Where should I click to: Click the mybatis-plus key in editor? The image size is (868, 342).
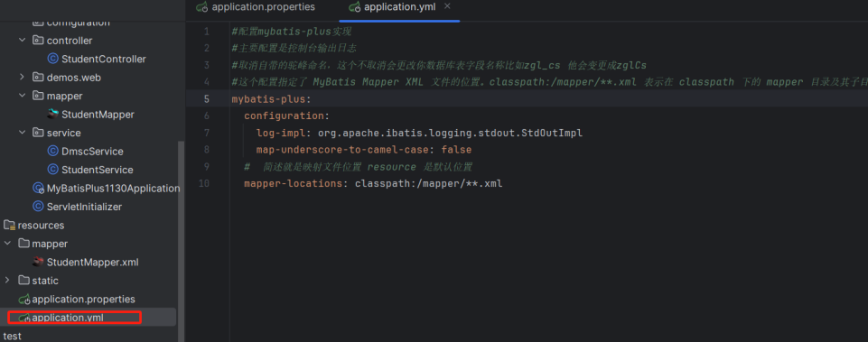(x=269, y=99)
